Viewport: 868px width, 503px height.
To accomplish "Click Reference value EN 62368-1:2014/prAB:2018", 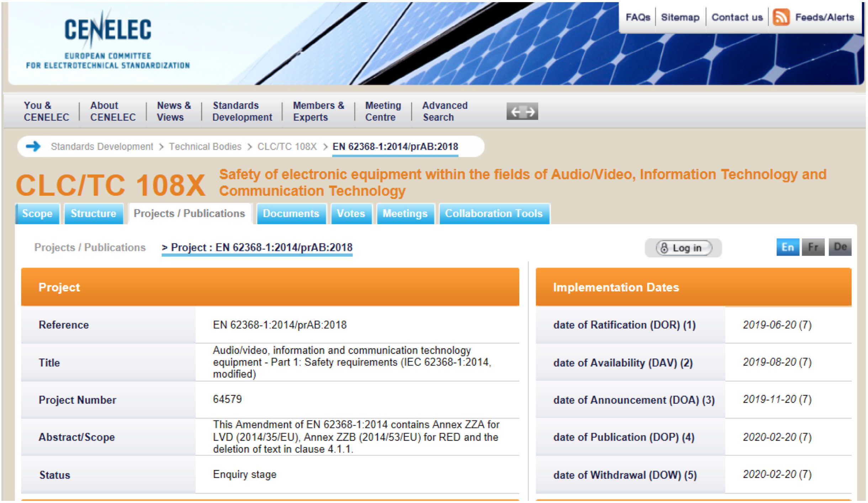I will 280,325.
